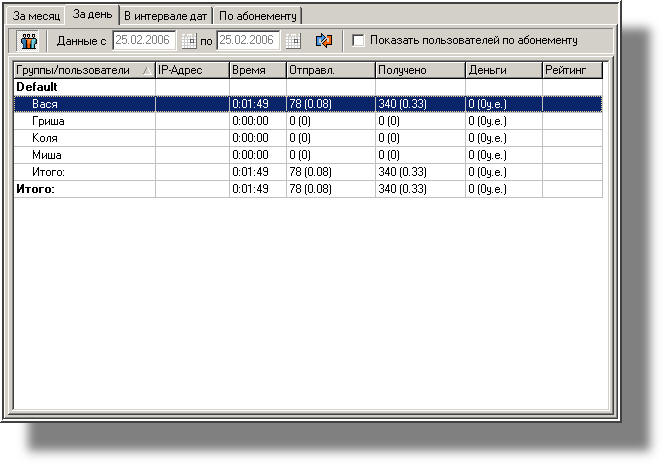Select the 'По абонементу' tab
Screen dimensions: 664x464
click(258, 16)
